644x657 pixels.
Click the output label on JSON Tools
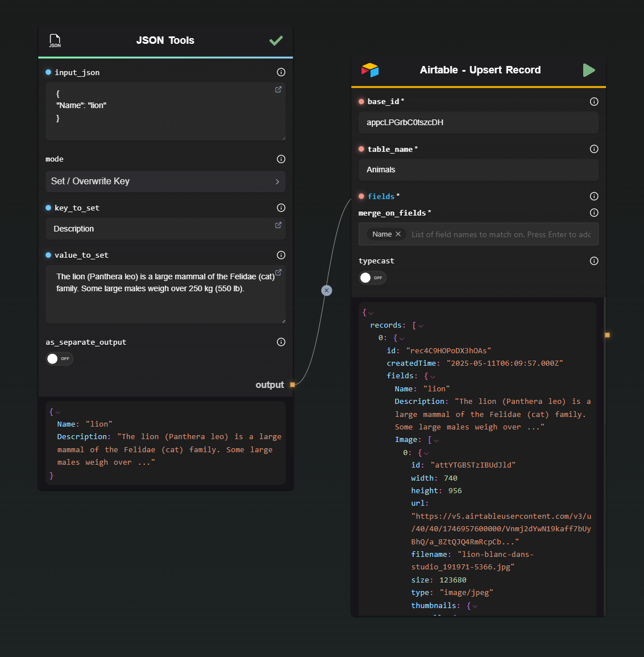[x=269, y=385]
